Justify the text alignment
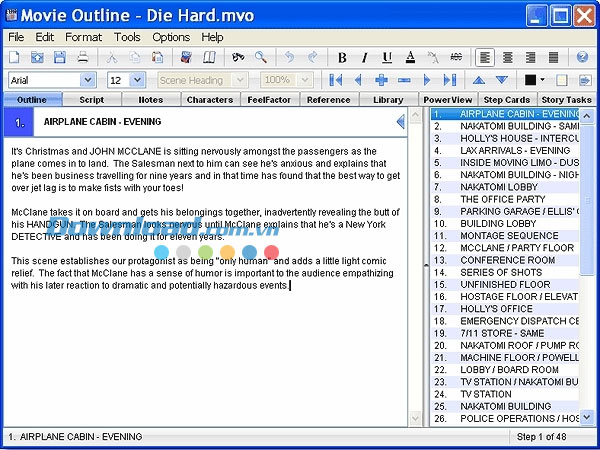600x450 pixels. point(553,57)
